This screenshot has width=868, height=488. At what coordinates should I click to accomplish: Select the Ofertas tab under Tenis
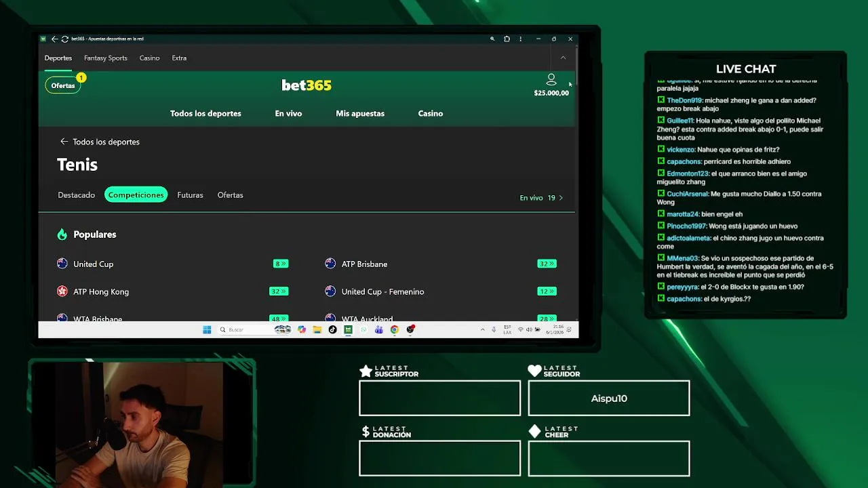[230, 195]
